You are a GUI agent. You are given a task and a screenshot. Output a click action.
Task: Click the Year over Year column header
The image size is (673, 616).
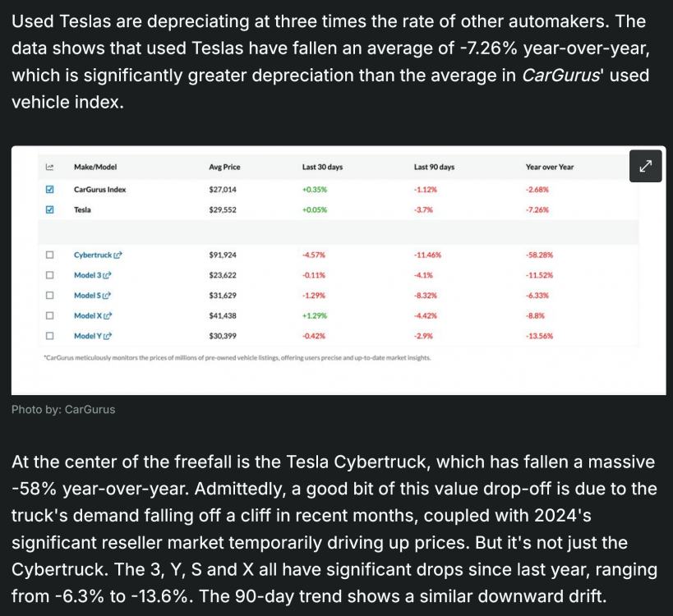549,168
